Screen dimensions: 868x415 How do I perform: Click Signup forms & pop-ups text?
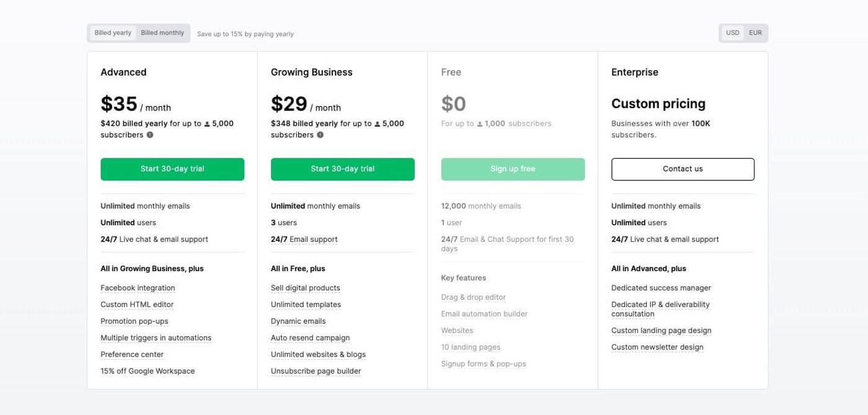click(x=484, y=364)
